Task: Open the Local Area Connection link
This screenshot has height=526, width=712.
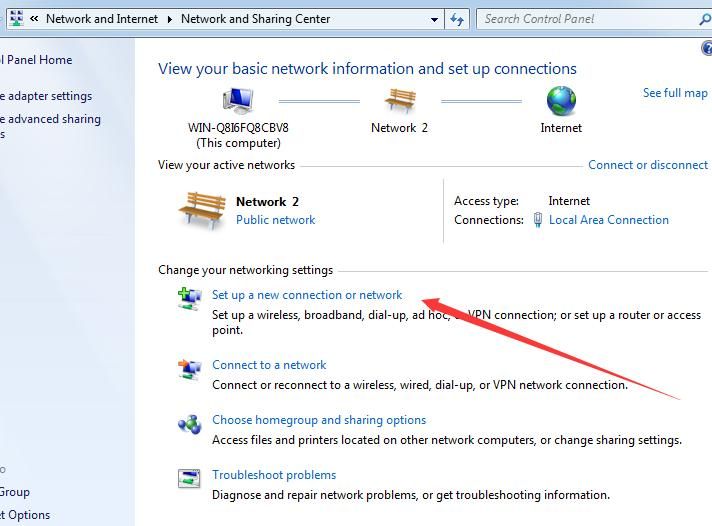Action: (x=608, y=220)
